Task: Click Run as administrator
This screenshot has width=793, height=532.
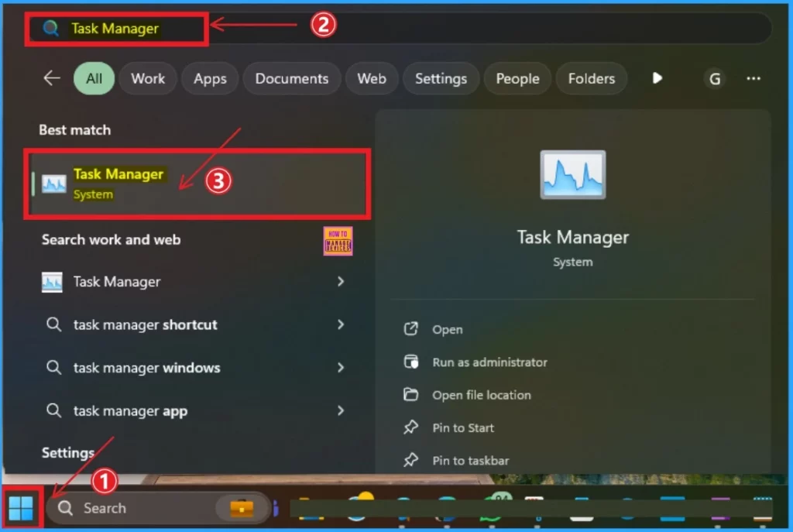Action: click(489, 362)
